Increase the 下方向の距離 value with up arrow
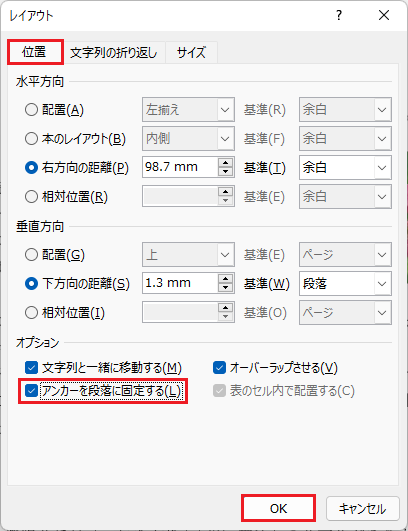408x531 pixels. click(226, 279)
